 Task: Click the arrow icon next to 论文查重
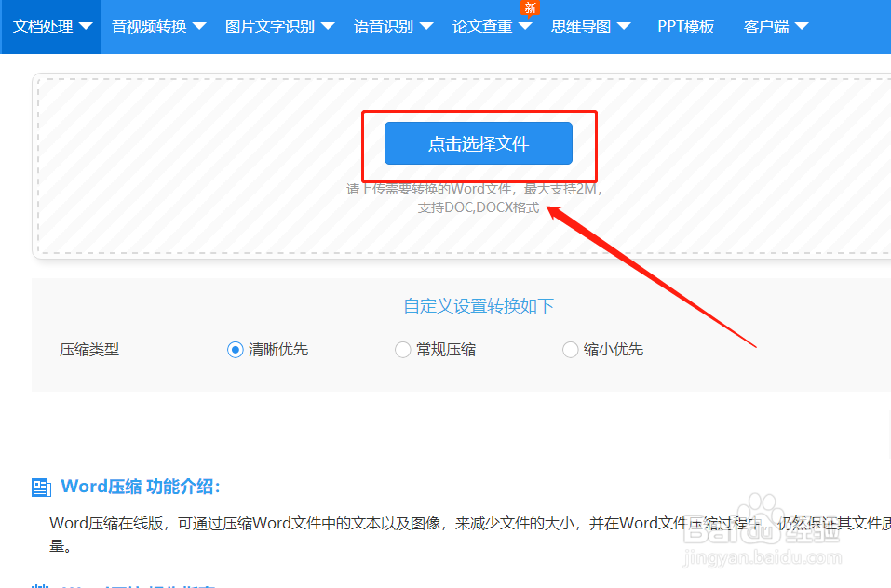(x=525, y=26)
